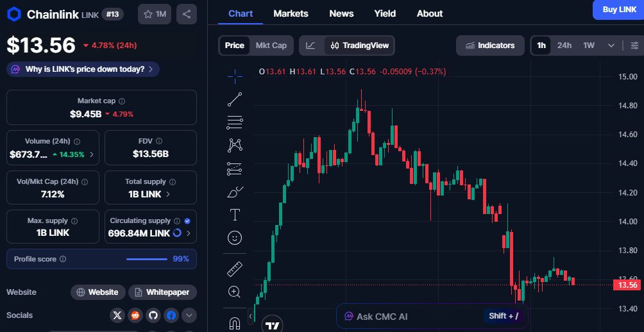Switch to the News tab

[341, 13]
